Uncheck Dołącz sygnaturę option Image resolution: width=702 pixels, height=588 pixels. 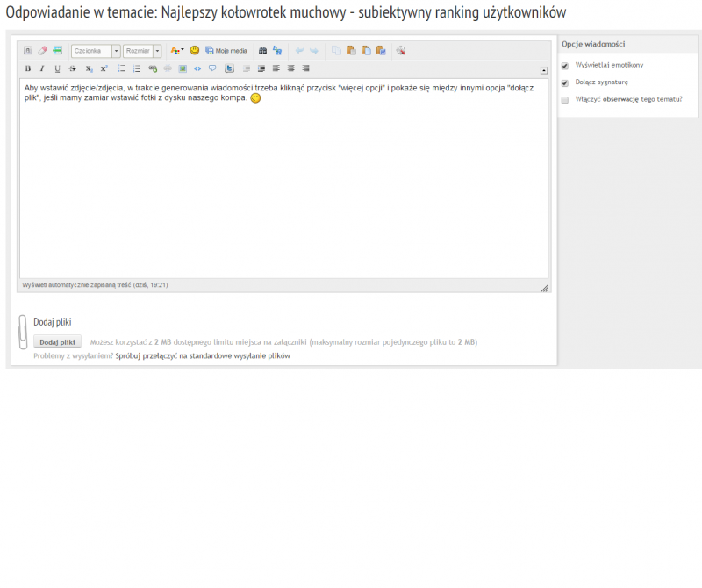565,82
